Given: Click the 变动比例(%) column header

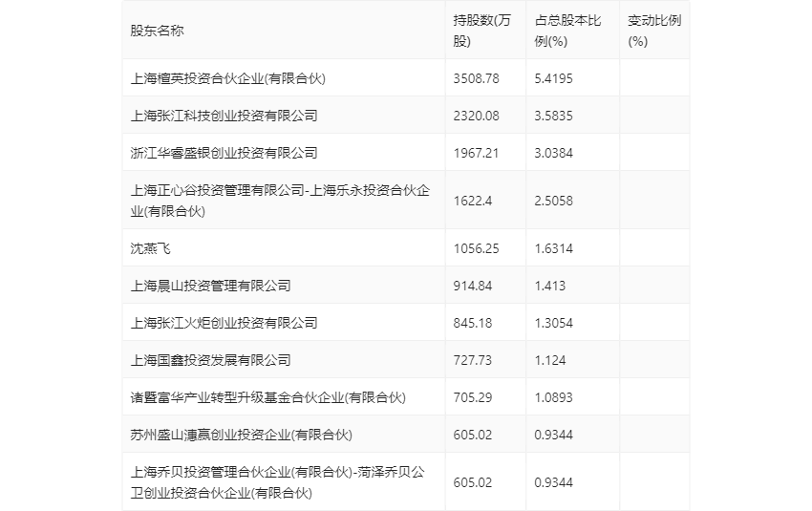Looking at the screenshot, I should [x=654, y=32].
